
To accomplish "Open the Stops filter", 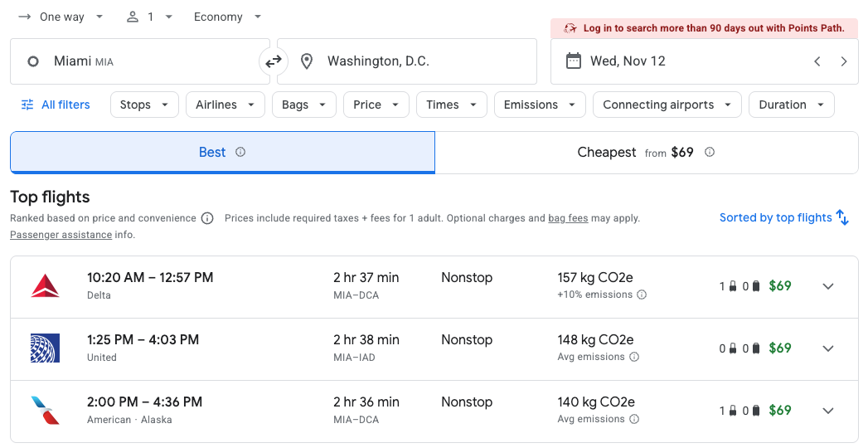I will (x=144, y=105).
